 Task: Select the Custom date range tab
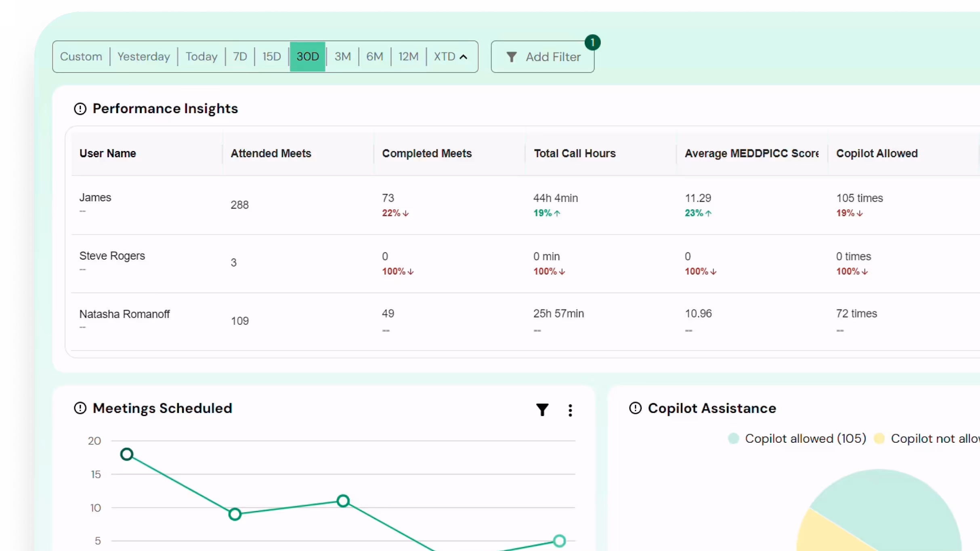[x=81, y=57]
